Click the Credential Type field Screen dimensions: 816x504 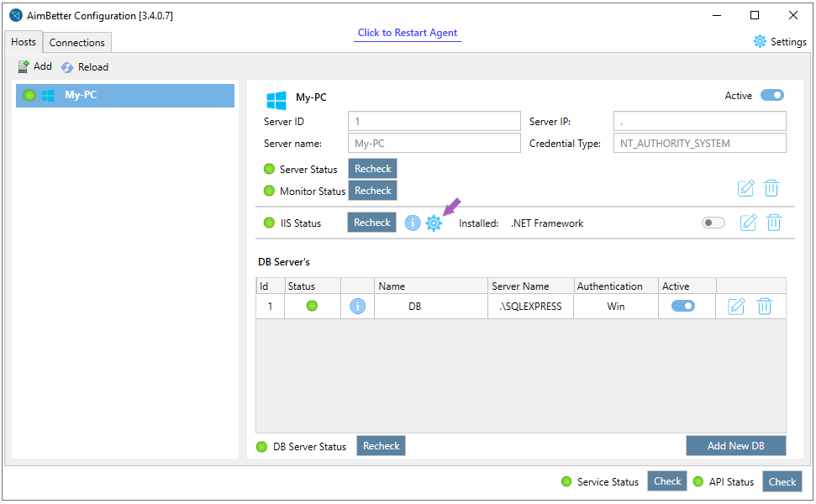click(699, 143)
